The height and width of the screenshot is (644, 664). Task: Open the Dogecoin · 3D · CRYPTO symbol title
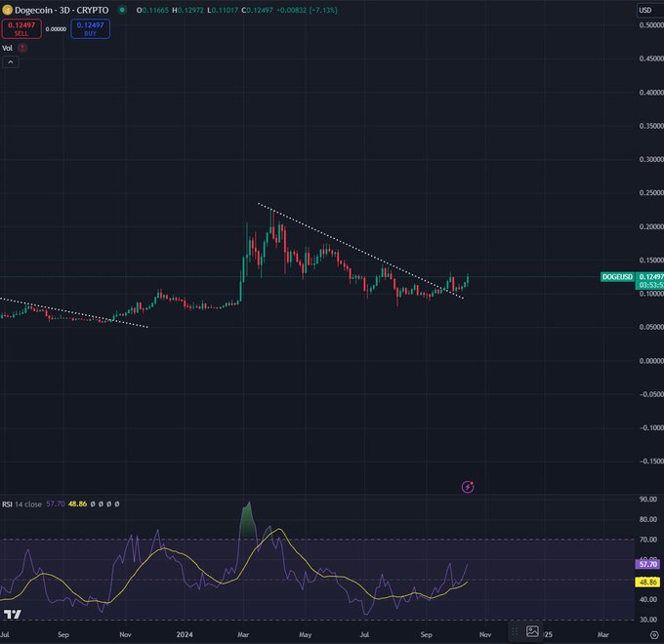tap(62, 10)
